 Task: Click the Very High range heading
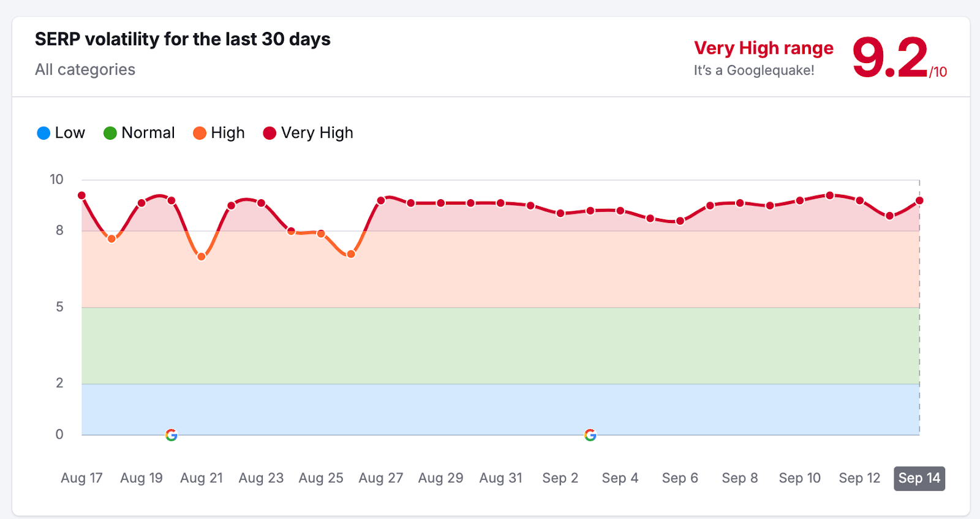763,48
